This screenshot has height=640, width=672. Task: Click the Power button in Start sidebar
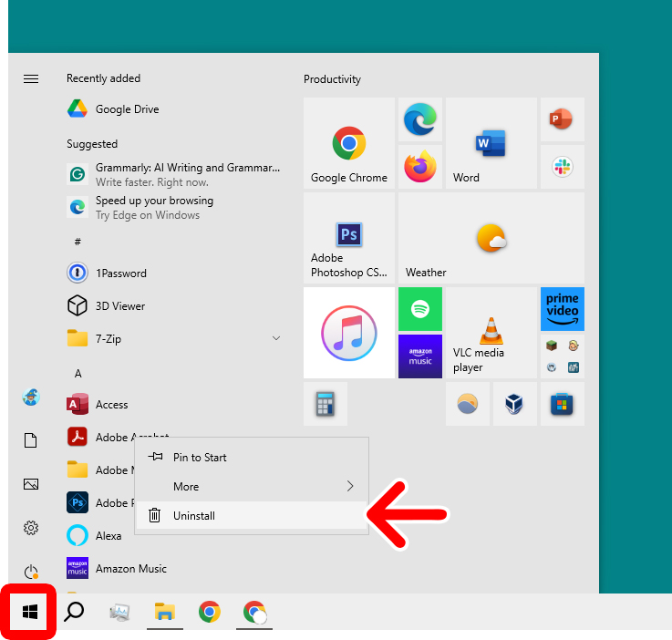point(31,572)
